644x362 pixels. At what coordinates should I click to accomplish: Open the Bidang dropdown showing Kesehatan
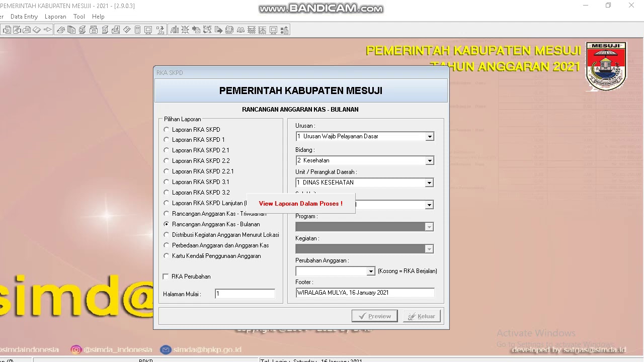[x=429, y=161]
